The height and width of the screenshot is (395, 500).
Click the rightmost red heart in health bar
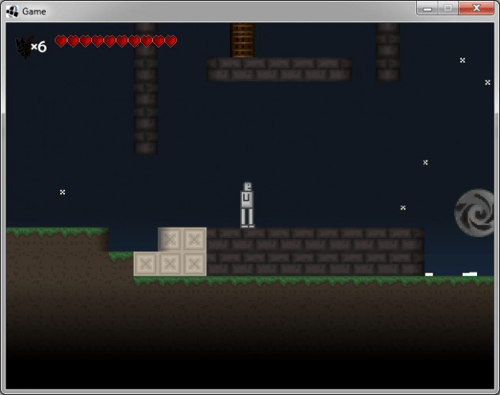(x=171, y=41)
